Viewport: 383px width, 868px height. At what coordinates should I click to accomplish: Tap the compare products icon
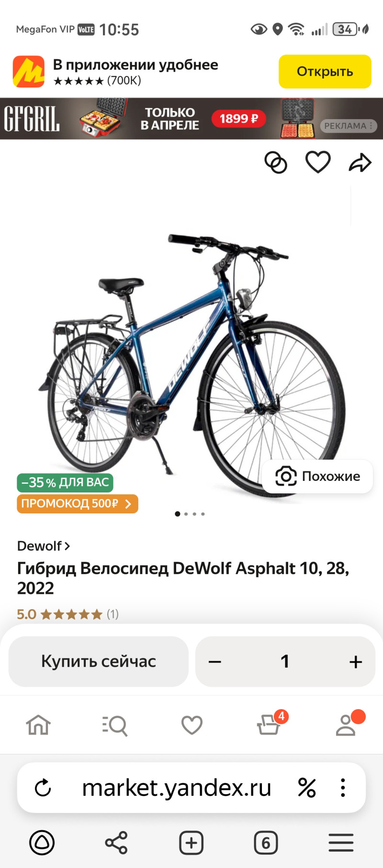point(276,163)
